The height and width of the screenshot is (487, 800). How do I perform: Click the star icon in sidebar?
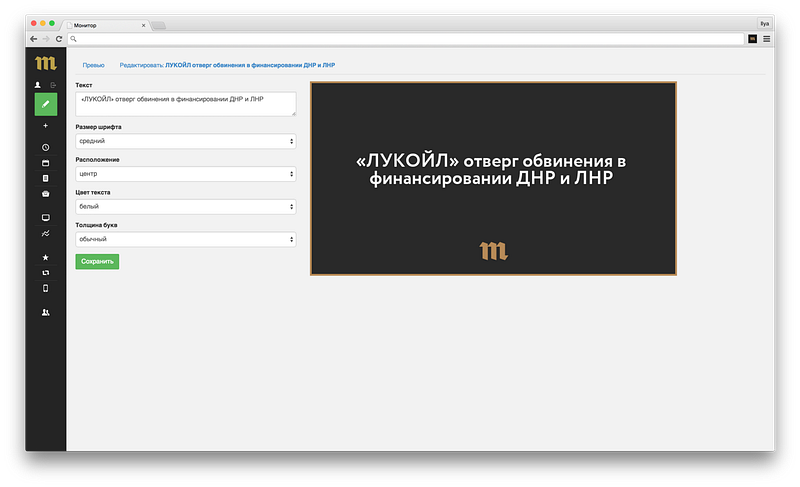pyautogui.click(x=45, y=257)
